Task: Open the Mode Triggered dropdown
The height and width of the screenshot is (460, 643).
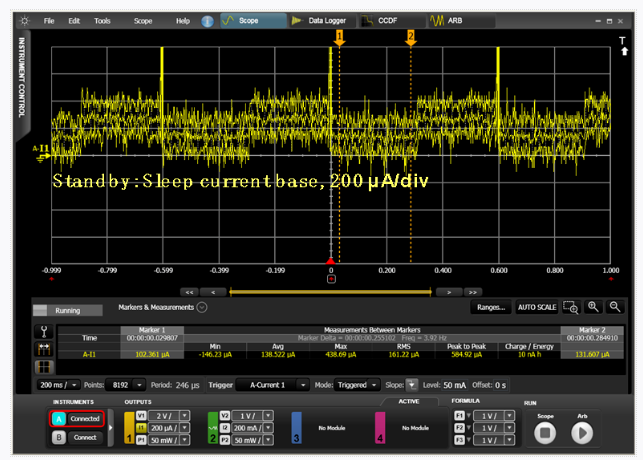Action: pos(357,385)
